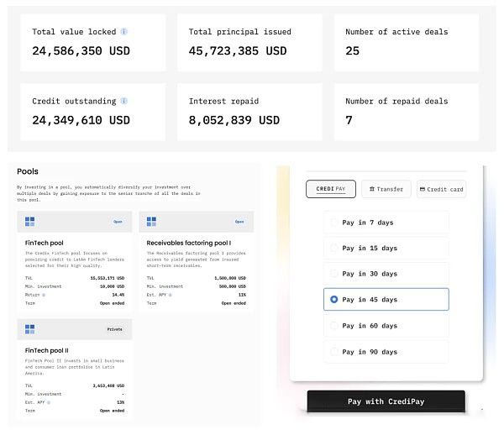
Task: Click Receivables factoring pool grid logo icon
Action: (x=151, y=222)
